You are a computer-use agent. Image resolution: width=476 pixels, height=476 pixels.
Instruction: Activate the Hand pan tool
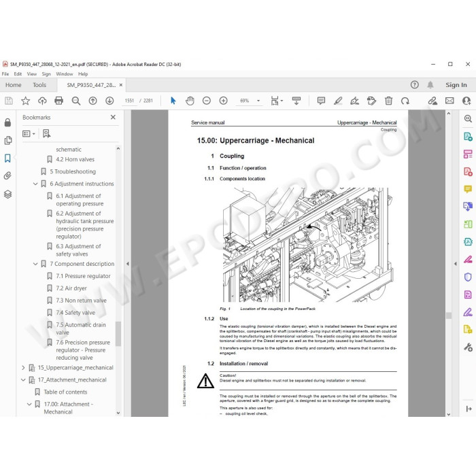tap(190, 101)
